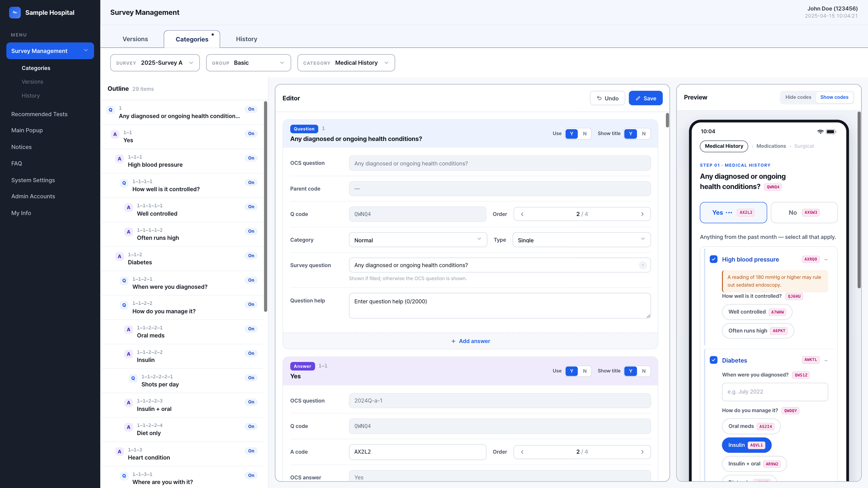Select Well controlled option in preview
The height and width of the screenshot is (488, 868).
click(x=757, y=312)
